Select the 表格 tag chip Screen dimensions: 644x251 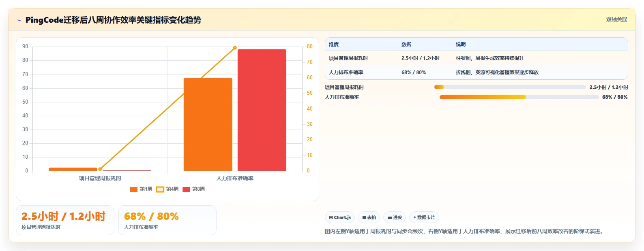[369, 217]
